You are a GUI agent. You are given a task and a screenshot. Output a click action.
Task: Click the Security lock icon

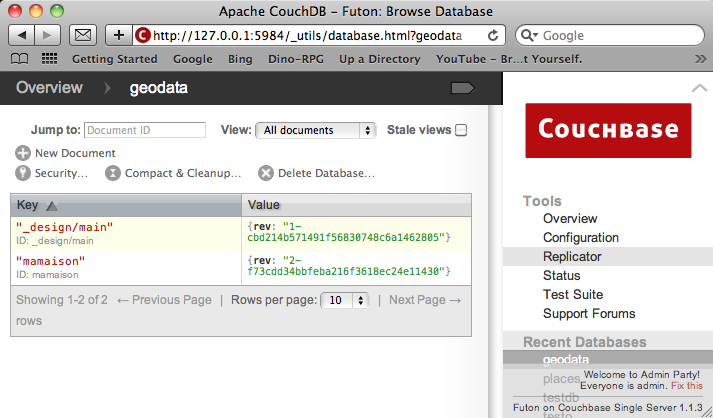point(23,173)
